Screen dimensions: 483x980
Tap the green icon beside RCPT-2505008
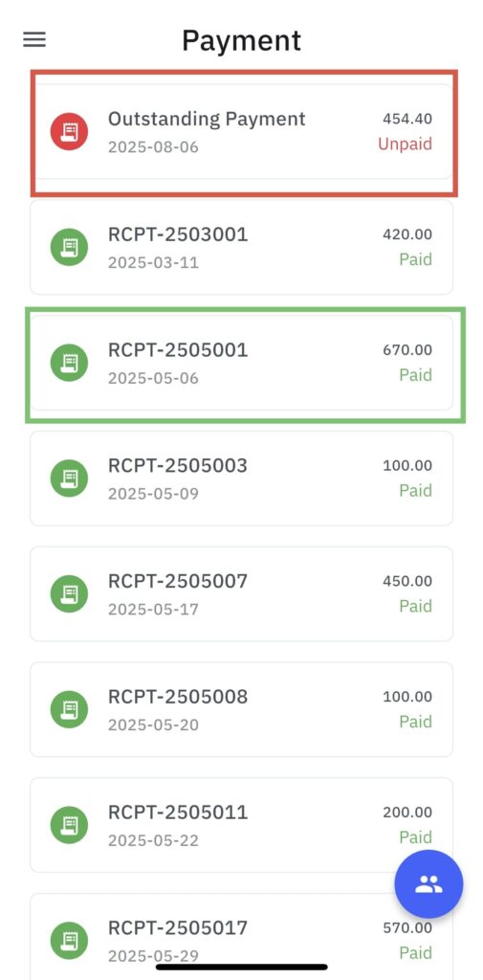(x=70, y=709)
